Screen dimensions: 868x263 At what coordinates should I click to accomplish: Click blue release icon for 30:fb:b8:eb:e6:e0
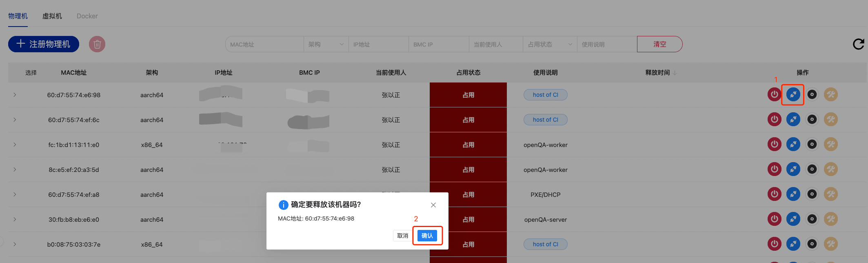pyautogui.click(x=793, y=219)
